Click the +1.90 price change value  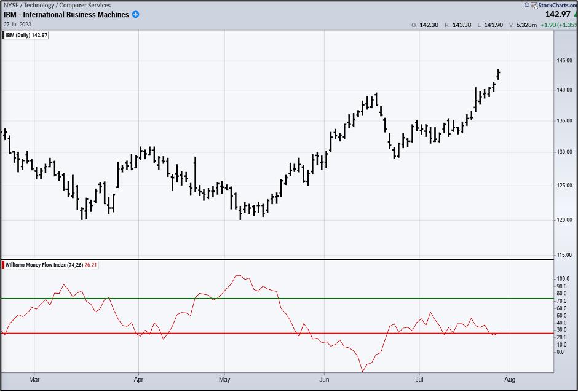click(548, 25)
